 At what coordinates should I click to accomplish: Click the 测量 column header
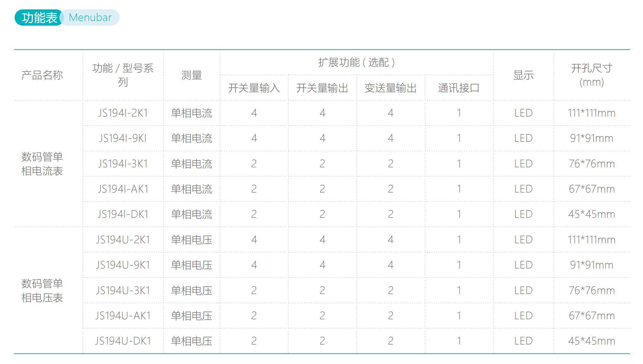(x=191, y=75)
